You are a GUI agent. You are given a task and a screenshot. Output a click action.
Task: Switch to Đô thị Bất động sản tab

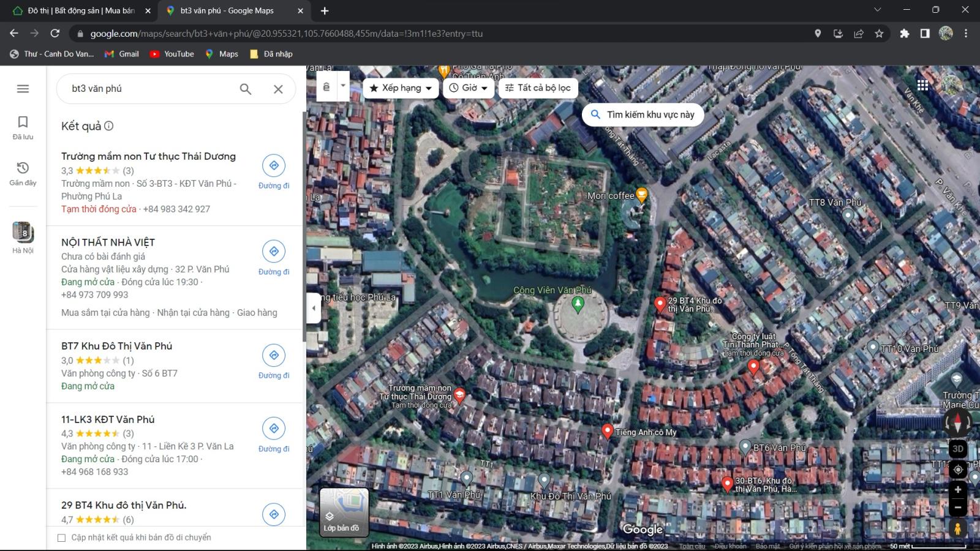pos(80,10)
